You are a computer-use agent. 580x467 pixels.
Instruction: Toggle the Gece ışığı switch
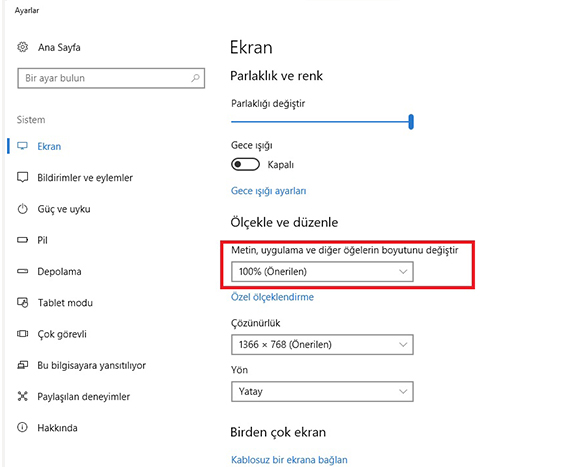245,165
